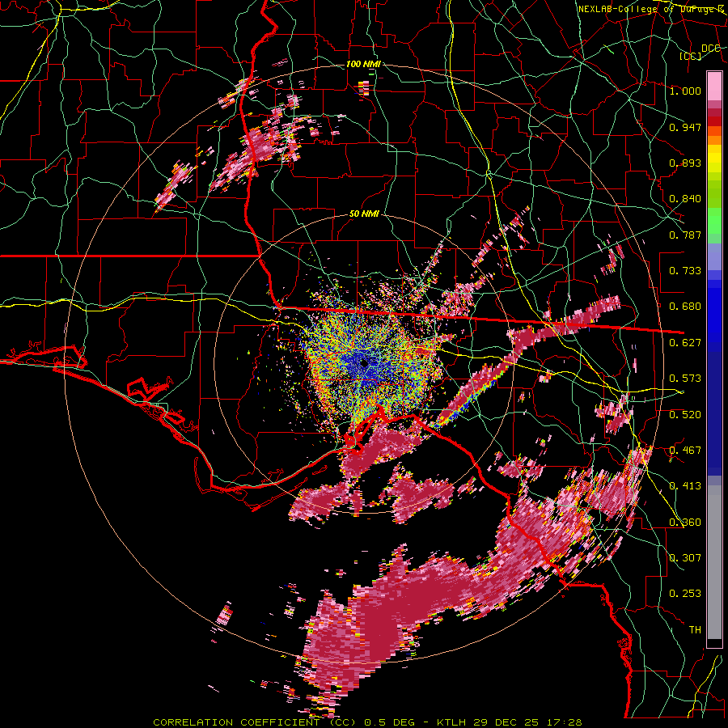This screenshot has height=728, width=728.
Task: Click the KTLH station identifier in caption
Action: (x=453, y=722)
